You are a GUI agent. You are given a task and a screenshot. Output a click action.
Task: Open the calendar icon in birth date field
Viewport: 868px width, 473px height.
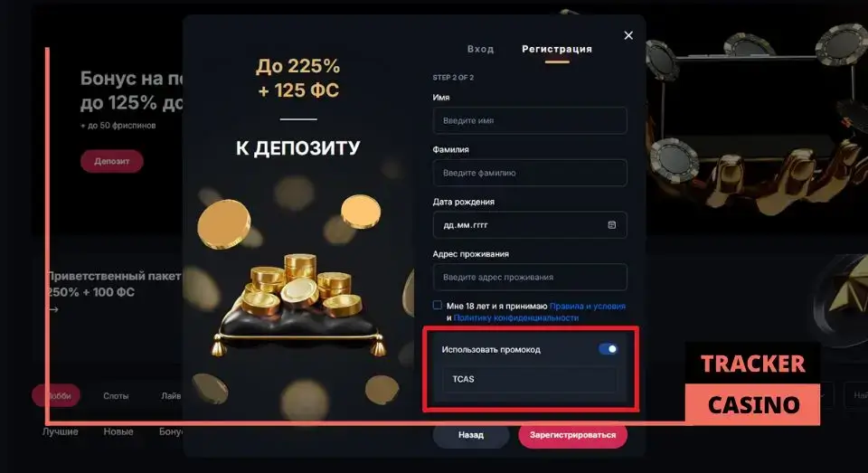(x=612, y=225)
